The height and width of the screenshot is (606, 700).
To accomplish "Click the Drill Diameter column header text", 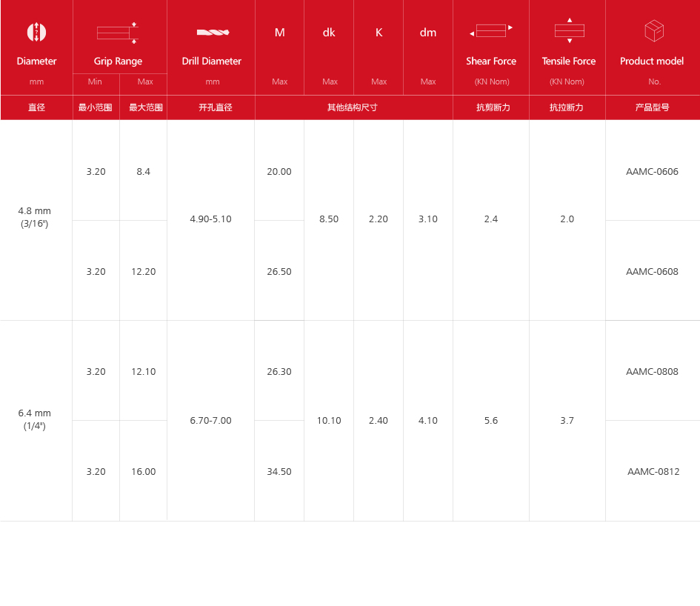I will [x=212, y=61].
